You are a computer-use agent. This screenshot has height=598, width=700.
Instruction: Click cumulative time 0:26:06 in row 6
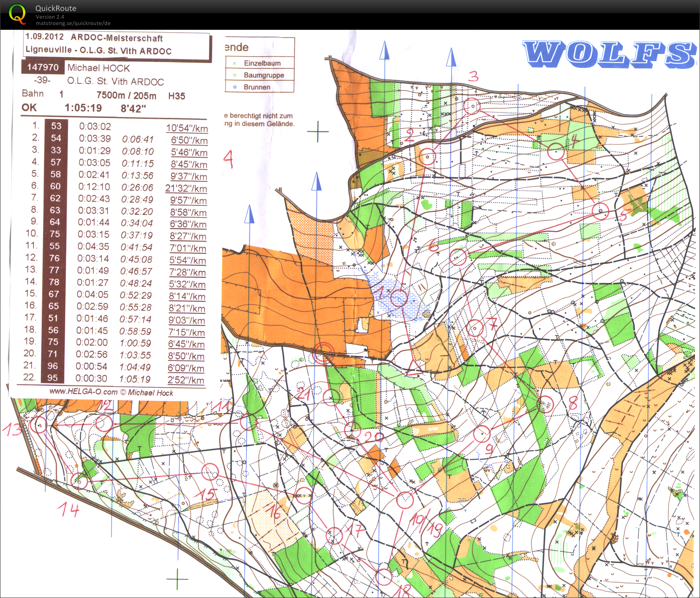tap(137, 187)
